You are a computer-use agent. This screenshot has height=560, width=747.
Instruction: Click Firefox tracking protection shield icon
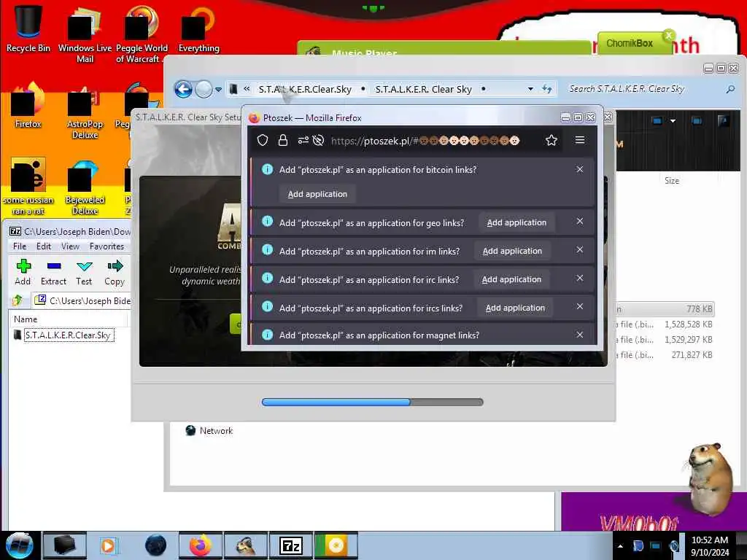click(x=263, y=140)
